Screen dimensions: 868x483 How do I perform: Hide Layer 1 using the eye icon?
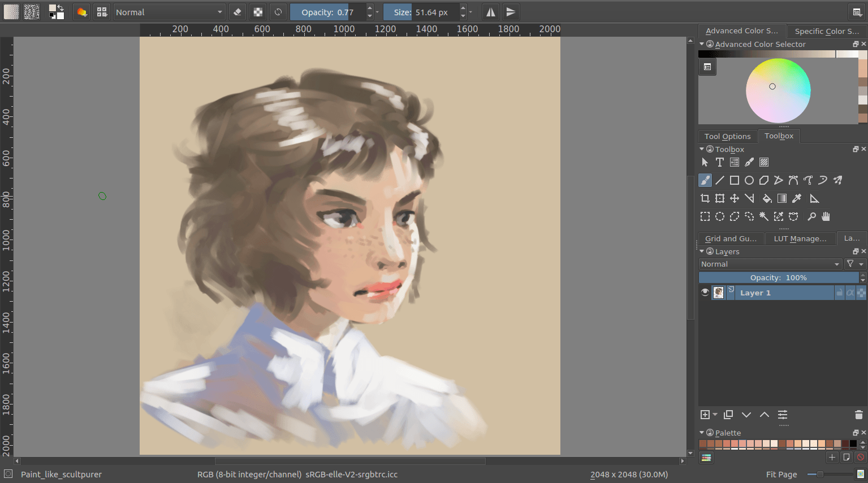(x=705, y=293)
